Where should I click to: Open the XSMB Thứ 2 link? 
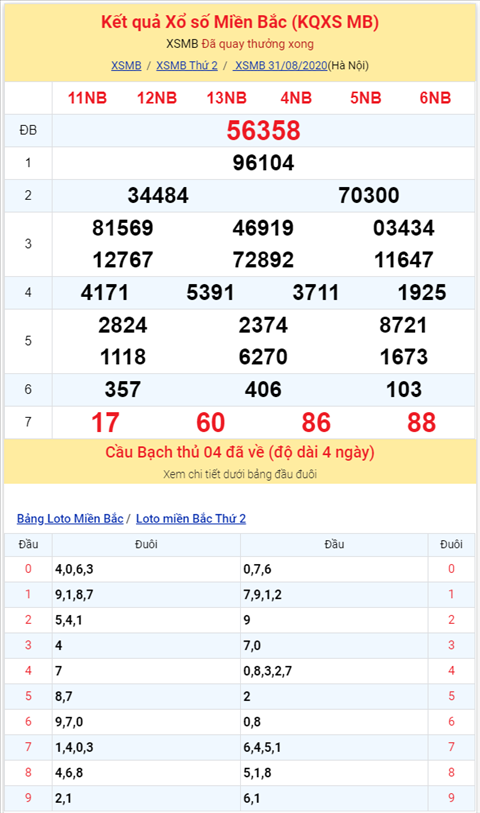pos(187,66)
